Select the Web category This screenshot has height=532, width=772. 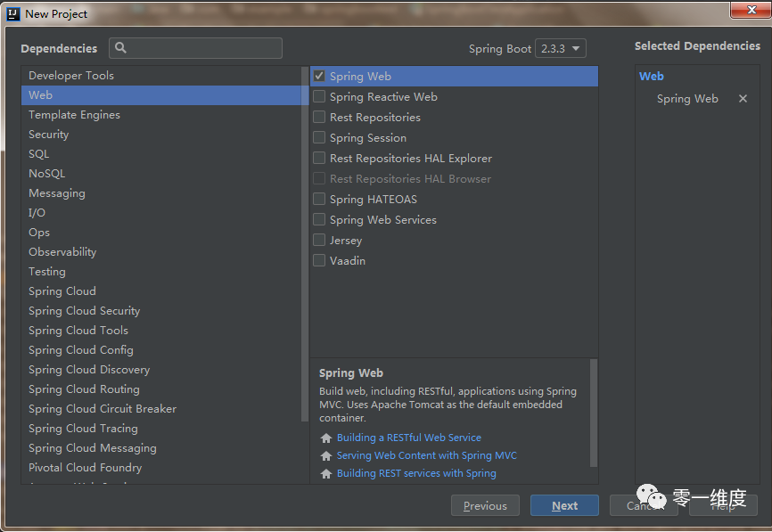(x=161, y=95)
